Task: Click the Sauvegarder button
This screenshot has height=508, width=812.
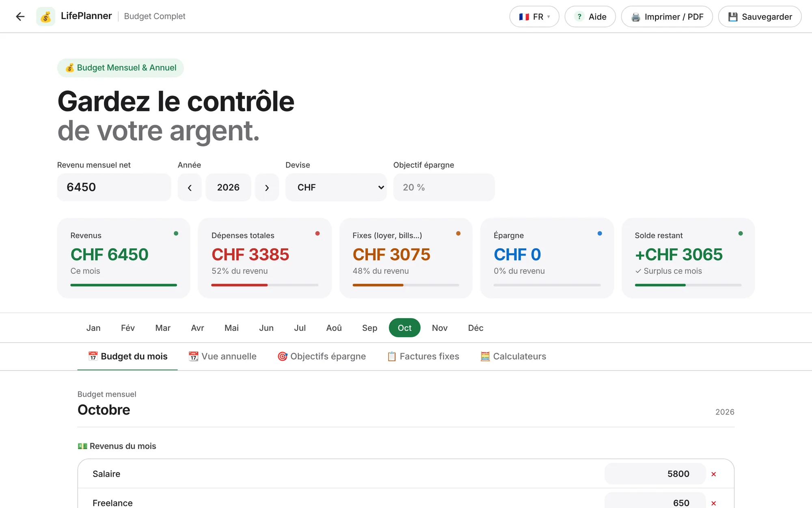Action: (760, 17)
